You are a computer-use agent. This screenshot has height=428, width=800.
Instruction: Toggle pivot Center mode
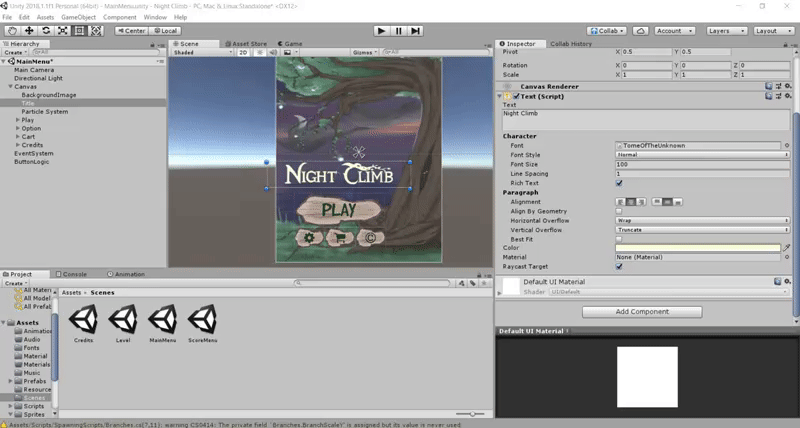coord(132,31)
